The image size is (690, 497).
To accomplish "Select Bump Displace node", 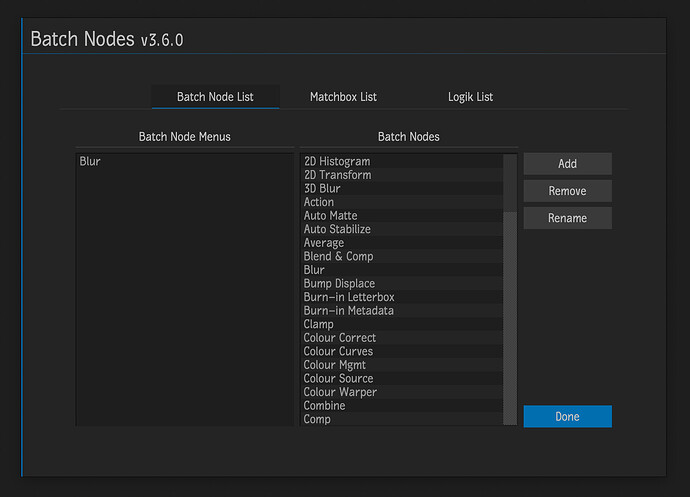I will point(402,283).
